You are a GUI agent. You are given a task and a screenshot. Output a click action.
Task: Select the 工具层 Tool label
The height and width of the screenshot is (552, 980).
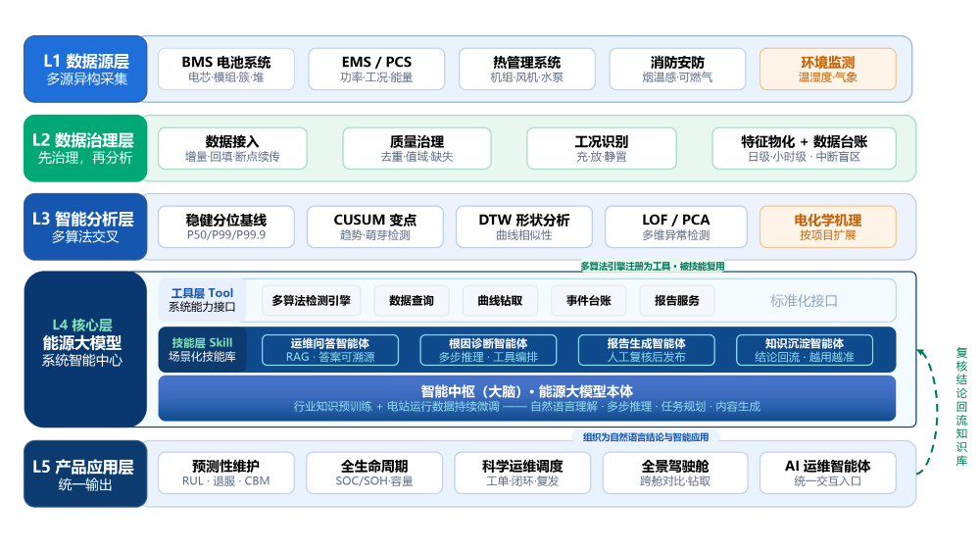pos(202,300)
